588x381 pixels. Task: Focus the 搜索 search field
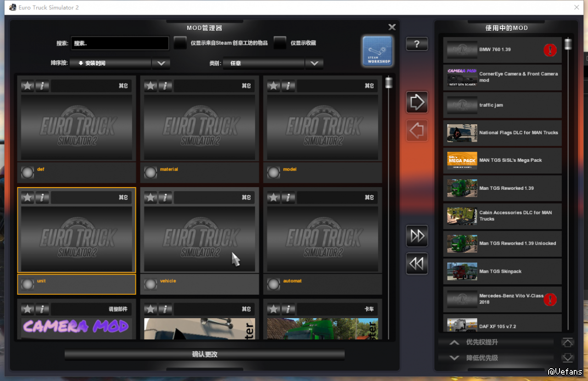(120, 43)
